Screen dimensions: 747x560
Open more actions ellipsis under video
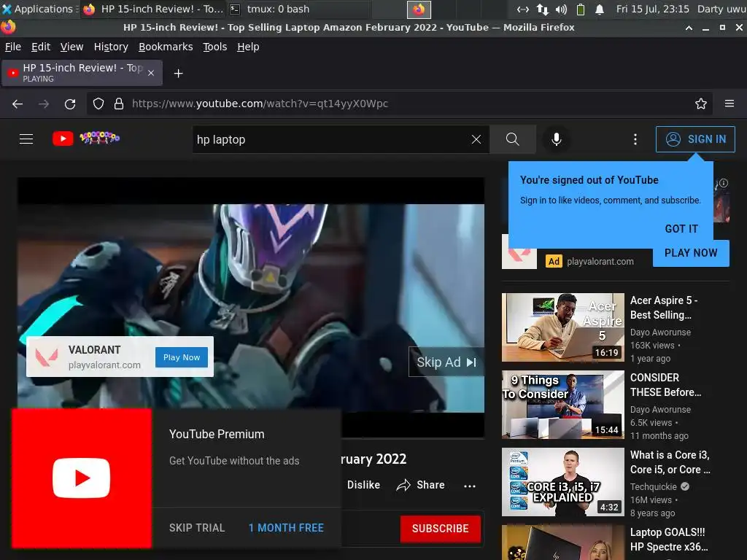[x=469, y=486]
